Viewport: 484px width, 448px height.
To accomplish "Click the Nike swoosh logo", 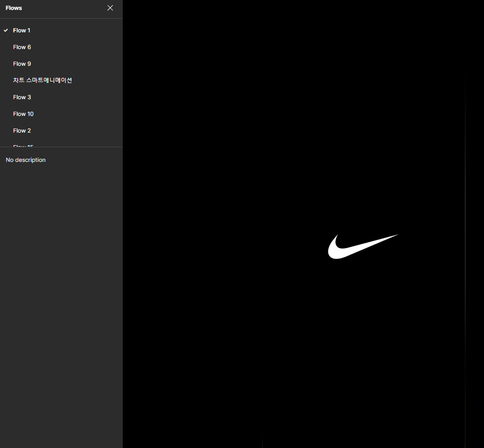I will point(363,246).
